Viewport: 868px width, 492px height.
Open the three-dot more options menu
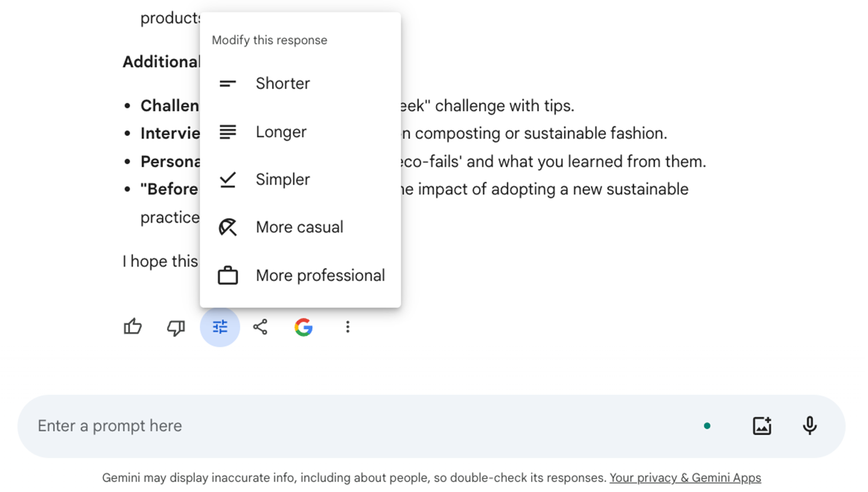point(347,327)
